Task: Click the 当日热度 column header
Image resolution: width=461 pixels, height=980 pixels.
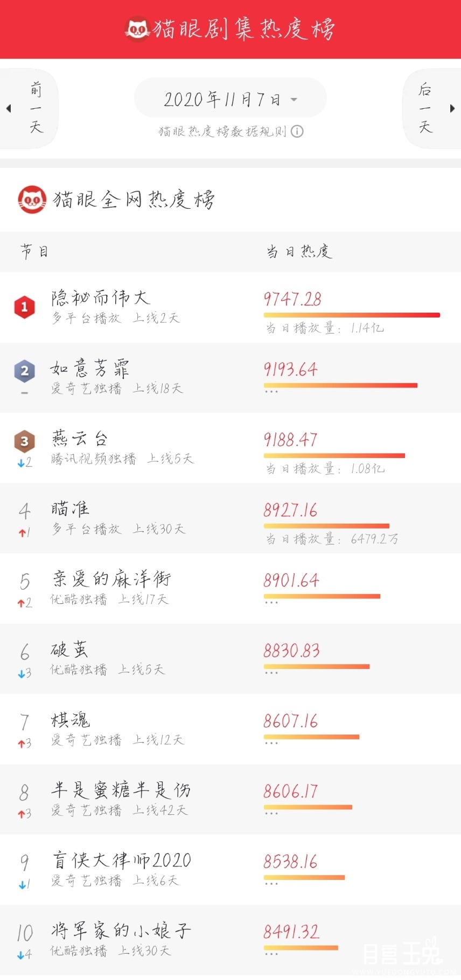Action: click(x=299, y=251)
